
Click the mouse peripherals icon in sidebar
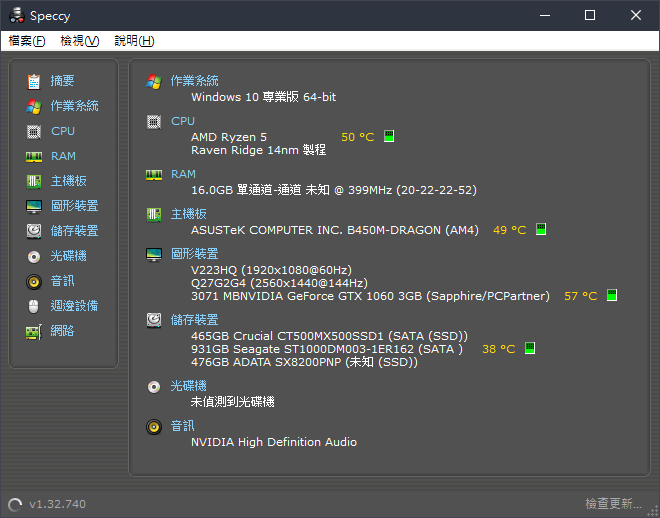34,306
